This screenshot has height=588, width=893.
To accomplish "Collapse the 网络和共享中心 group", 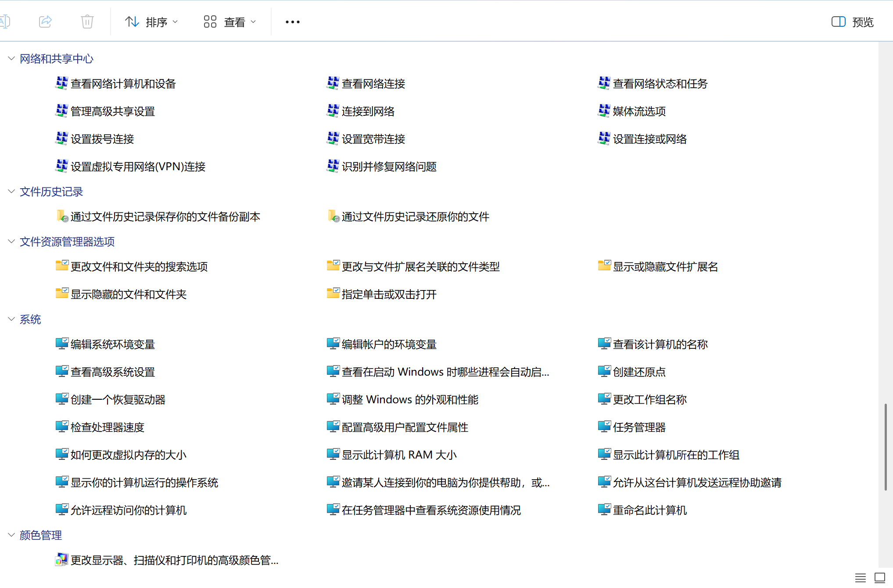I will coord(11,58).
